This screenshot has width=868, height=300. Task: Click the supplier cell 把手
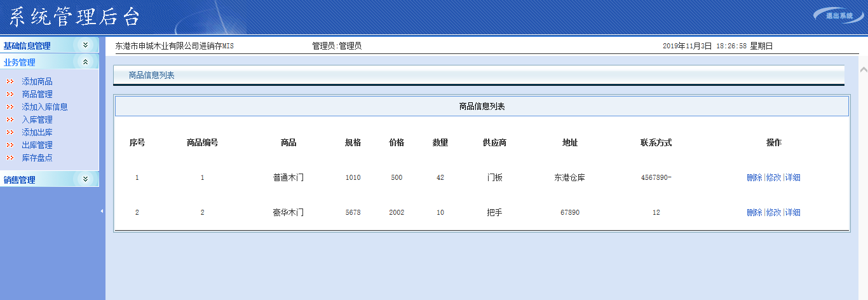494,212
